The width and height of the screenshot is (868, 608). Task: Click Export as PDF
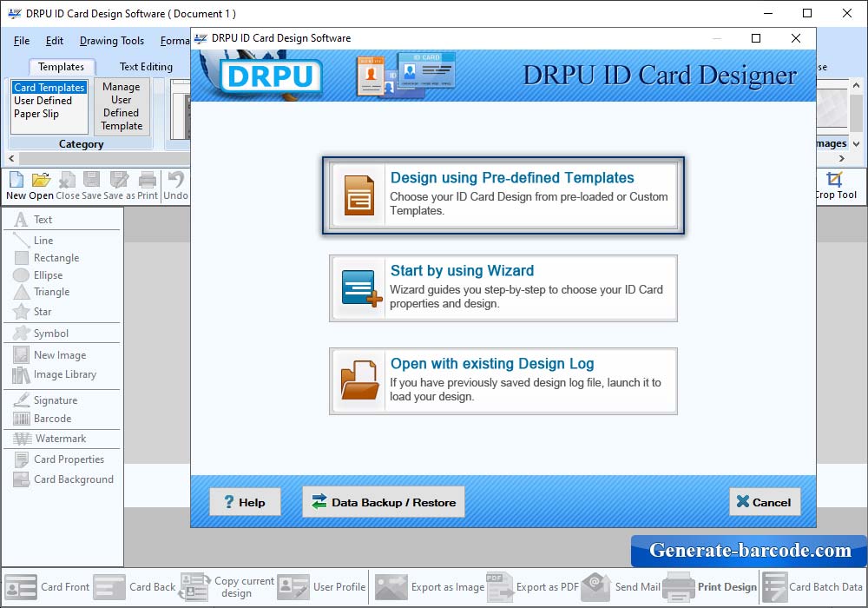point(533,587)
